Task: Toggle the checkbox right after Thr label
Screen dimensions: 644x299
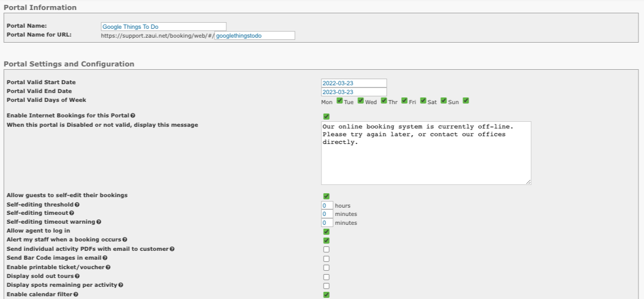Action: (404, 101)
